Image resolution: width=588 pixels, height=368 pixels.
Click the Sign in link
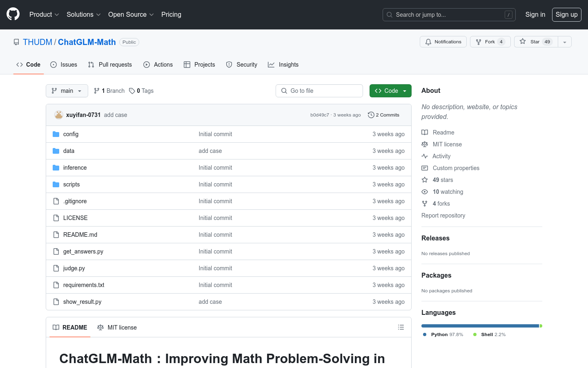click(535, 14)
